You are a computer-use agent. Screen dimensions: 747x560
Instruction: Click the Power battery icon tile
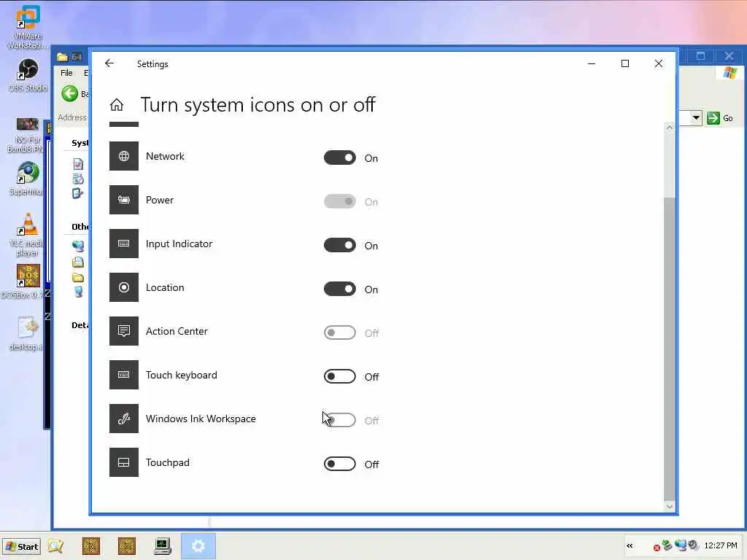pyautogui.click(x=124, y=200)
